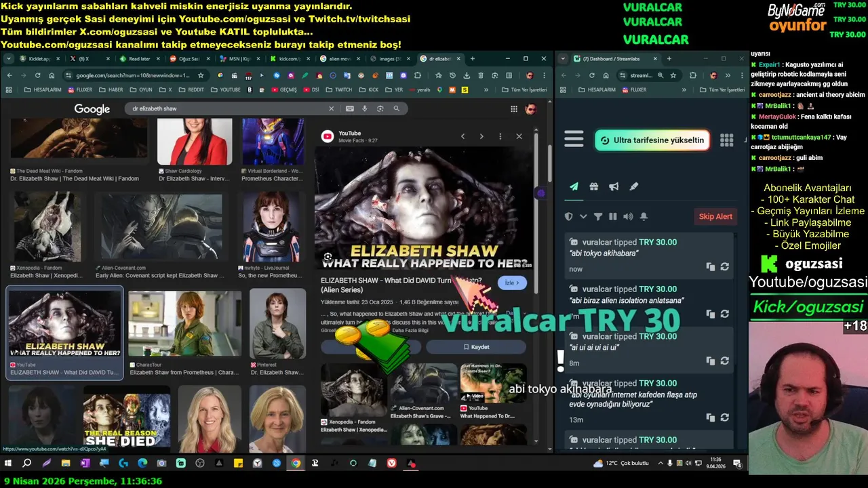The image size is (868, 488).
Task: Click the İzle watch button
Action: point(512,283)
